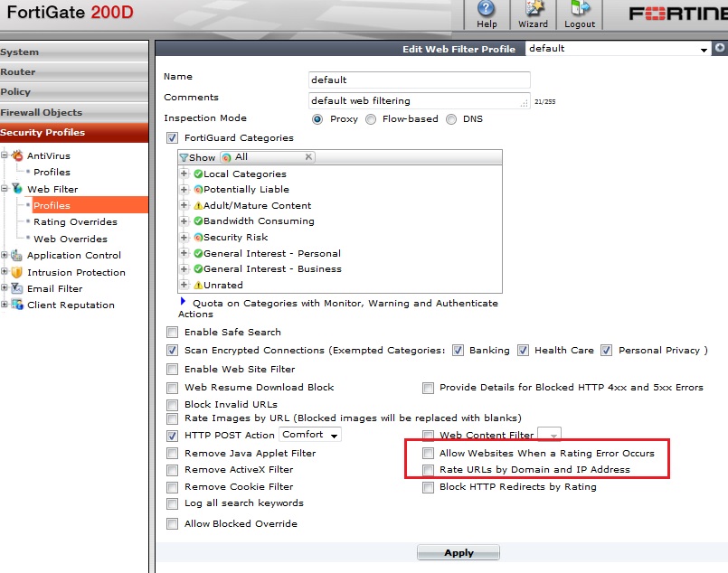
Task: Open the System menu
Action: click(x=74, y=52)
